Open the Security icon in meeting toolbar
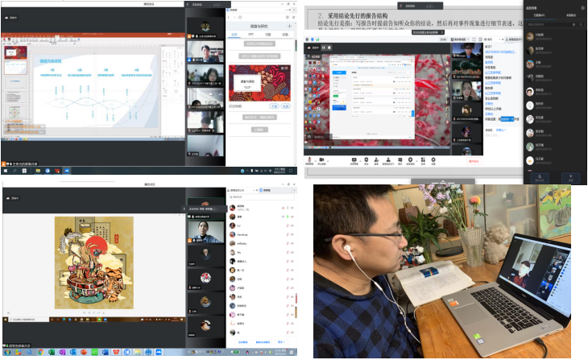Viewport: 588px width, 364px height. pyautogui.click(x=366, y=159)
